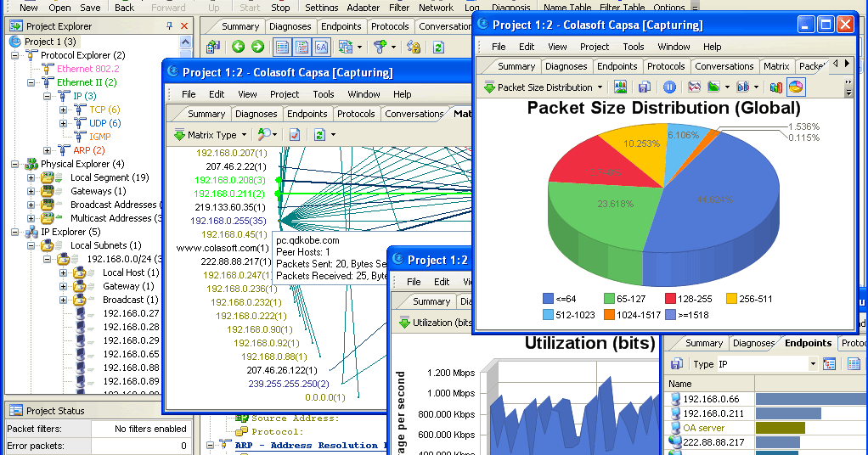Click the Adapter button in the main toolbar
Viewport: 868px width, 455px height.
click(364, 7)
